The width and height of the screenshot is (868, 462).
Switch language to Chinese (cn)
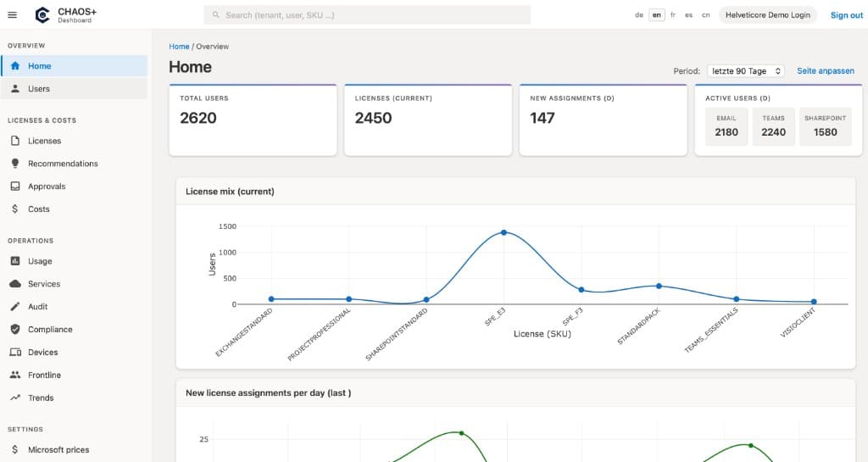(705, 15)
